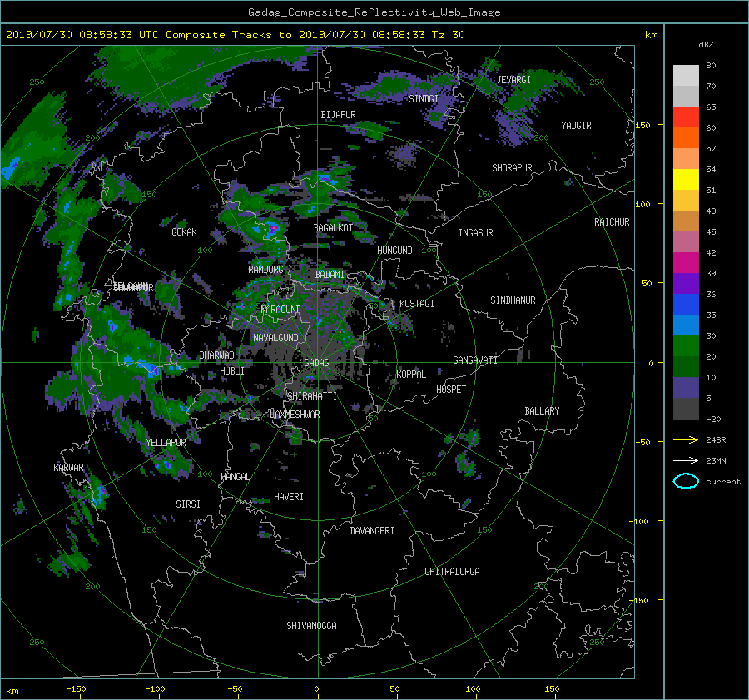Click the magenta 42 dBZ color swatch
Screen dimensions: 749x700
pos(686,262)
